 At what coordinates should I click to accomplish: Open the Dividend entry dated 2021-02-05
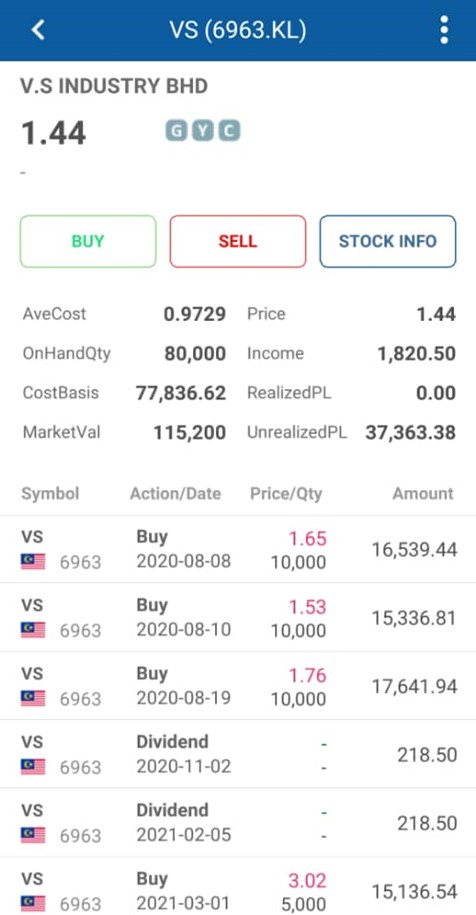tap(238, 822)
